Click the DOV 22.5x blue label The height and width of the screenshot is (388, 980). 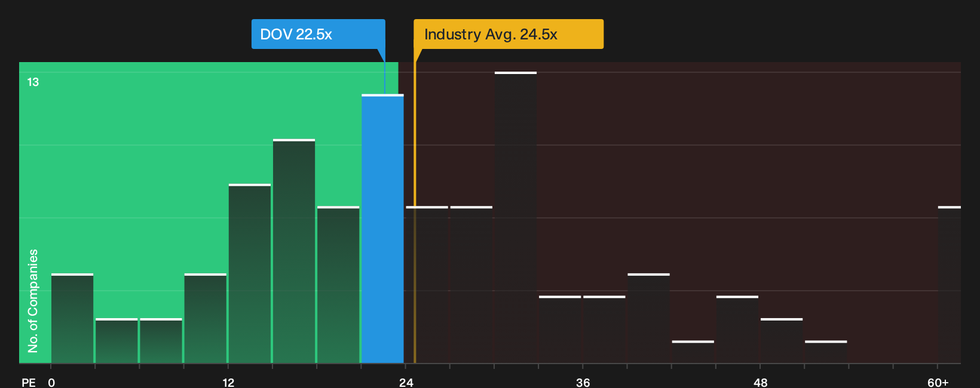click(x=318, y=34)
